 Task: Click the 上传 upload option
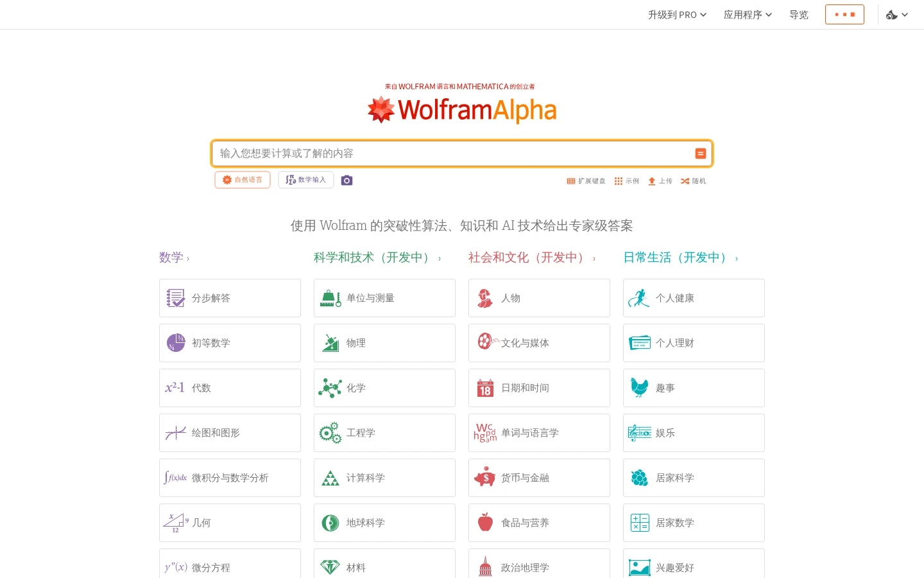660,181
